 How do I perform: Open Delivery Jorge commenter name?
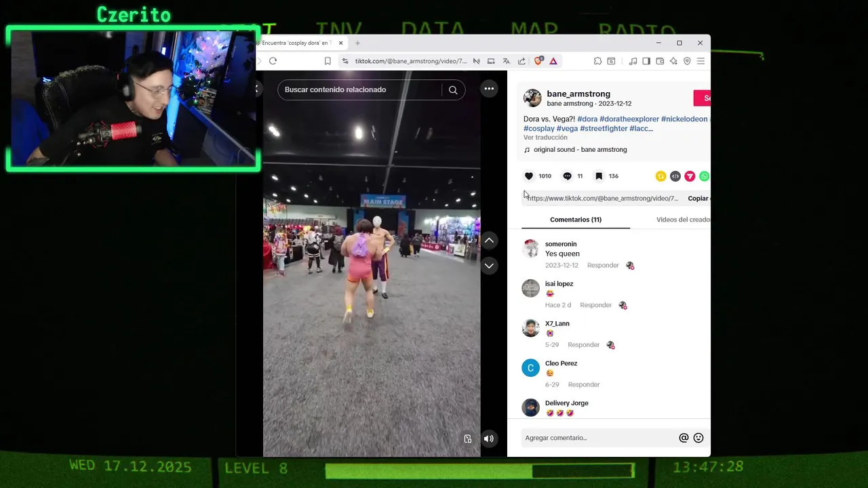pos(567,403)
